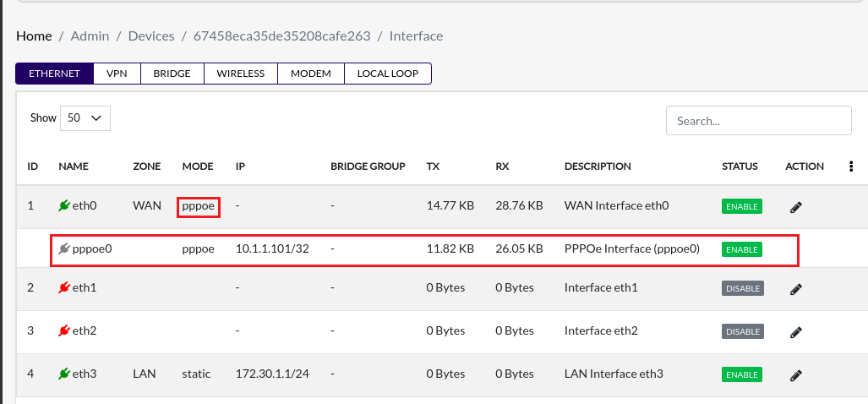Image resolution: width=868 pixels, height=404 pixels.
Task: Toggle the ENABLE status badge for eth3
Action: coord(742,374)
